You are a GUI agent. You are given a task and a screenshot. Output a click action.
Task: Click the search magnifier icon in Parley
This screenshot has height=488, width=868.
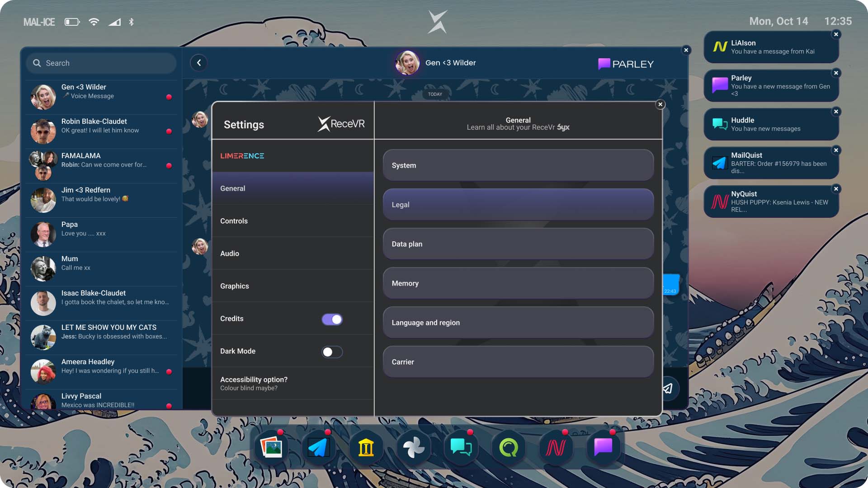tap(37, 63)
